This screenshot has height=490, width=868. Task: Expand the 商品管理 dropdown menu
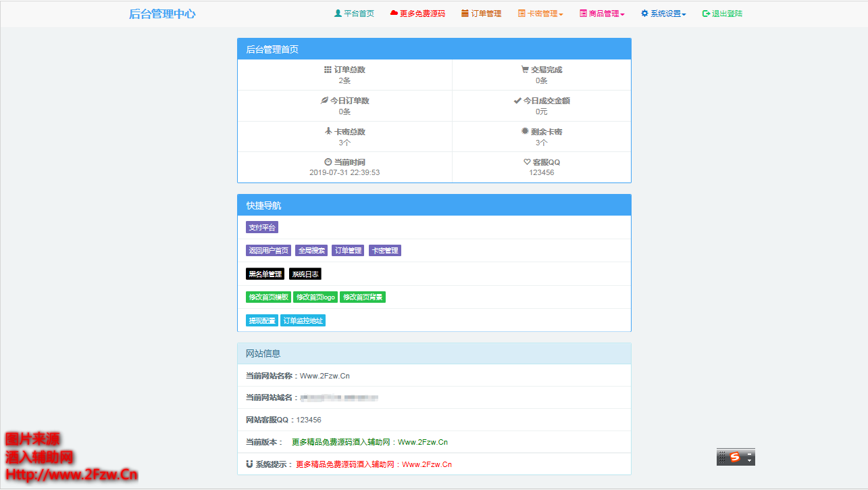click(x=603, y=13)
